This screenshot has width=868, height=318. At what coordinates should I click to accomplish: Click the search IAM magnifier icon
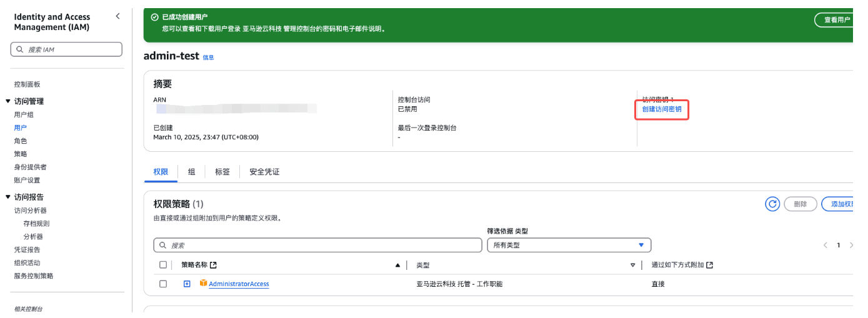19,49
